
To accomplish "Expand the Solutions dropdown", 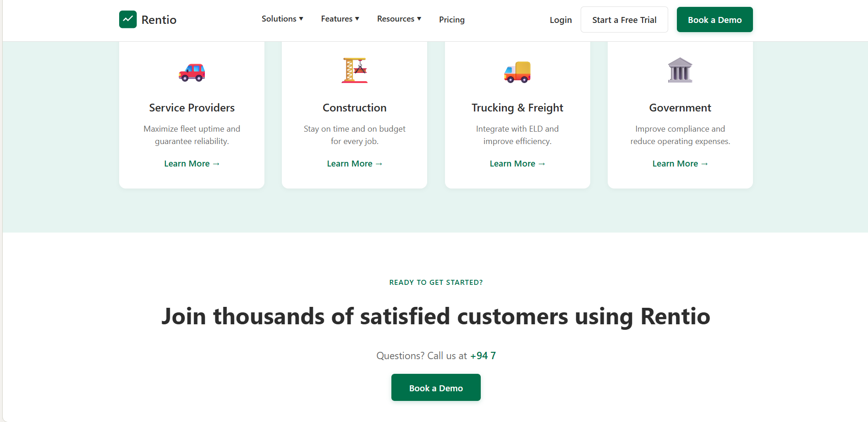I will (282, 19).
